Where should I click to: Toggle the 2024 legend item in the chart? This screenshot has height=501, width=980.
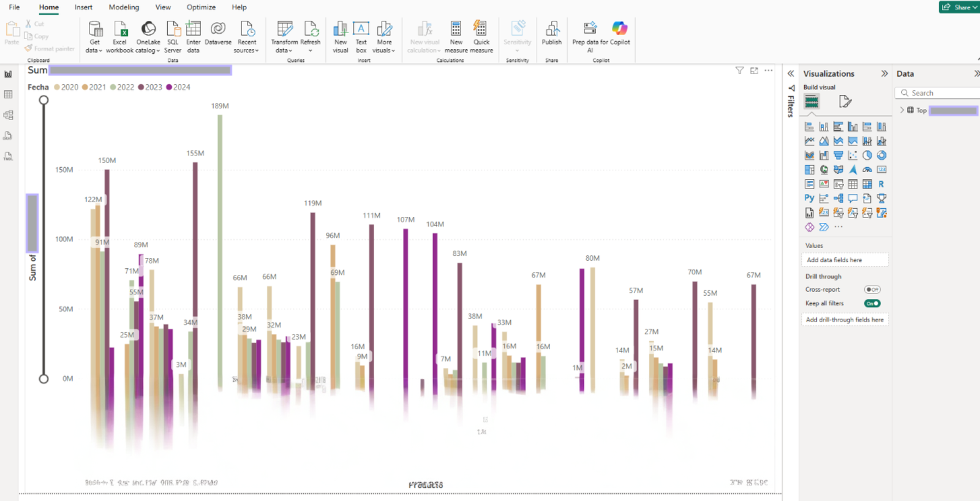[178, 88]
